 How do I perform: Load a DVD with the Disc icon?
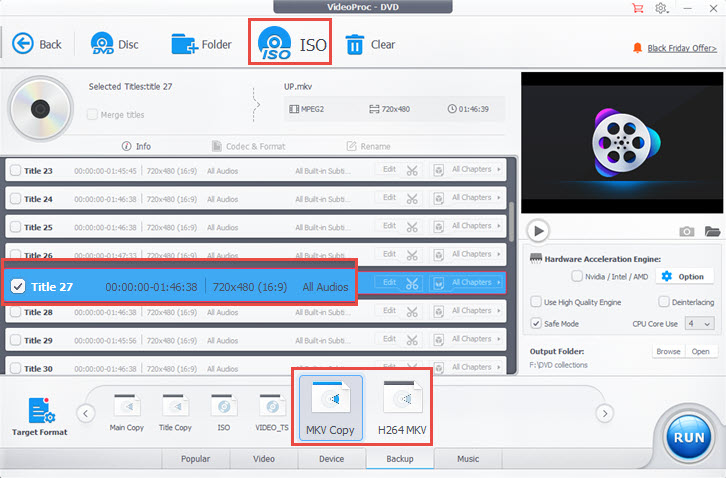tap(114, 44)
